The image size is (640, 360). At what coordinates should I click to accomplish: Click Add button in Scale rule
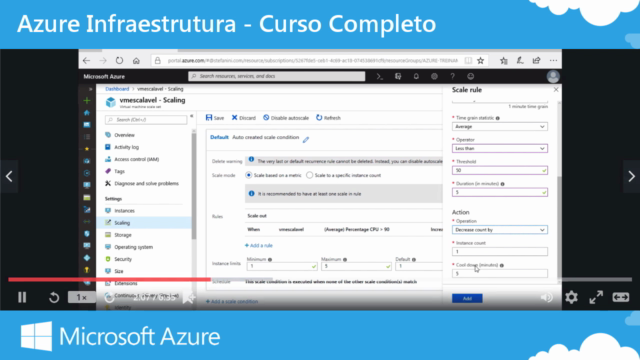coord(467,298)
